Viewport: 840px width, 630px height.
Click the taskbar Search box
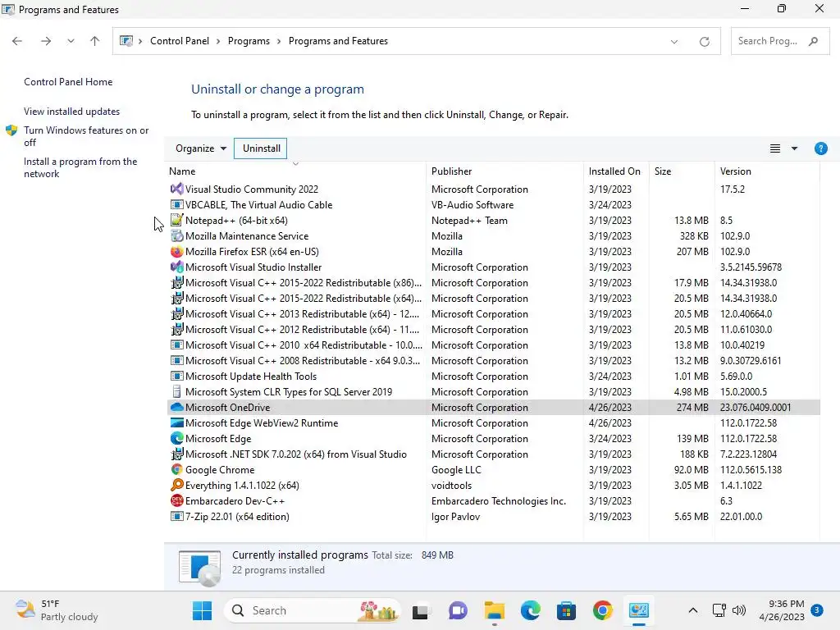click(x=312, y=610)
